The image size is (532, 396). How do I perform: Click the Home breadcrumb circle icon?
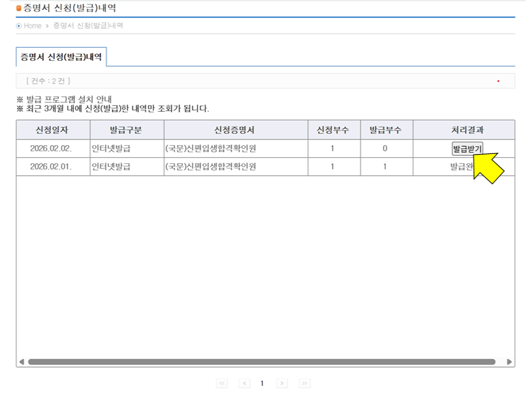click(x=19, y=26)
